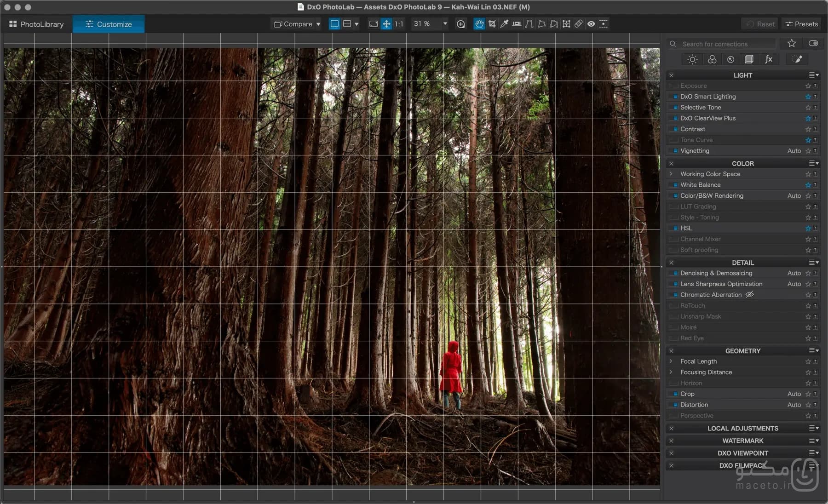Expand the Focusing Distance section

click(x=671, y=372)
